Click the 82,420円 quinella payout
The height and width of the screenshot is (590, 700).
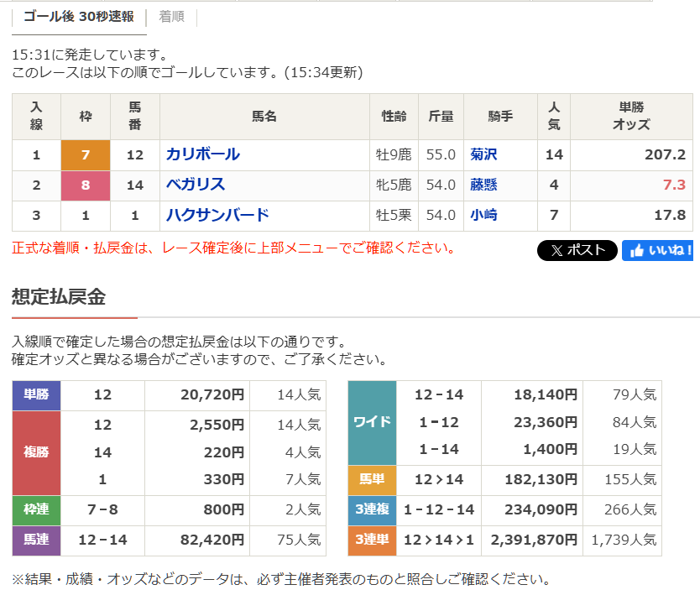pyautogui.click(x=212, y=540)
